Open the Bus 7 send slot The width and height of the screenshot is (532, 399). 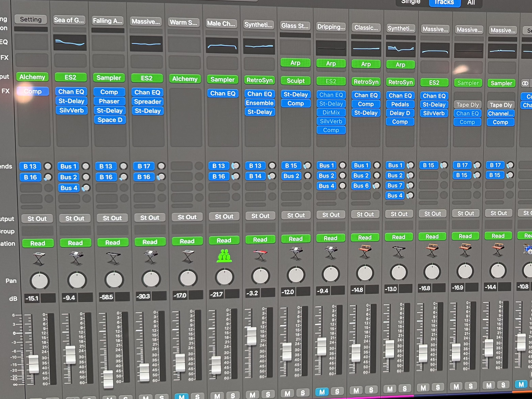coord(395,185)
